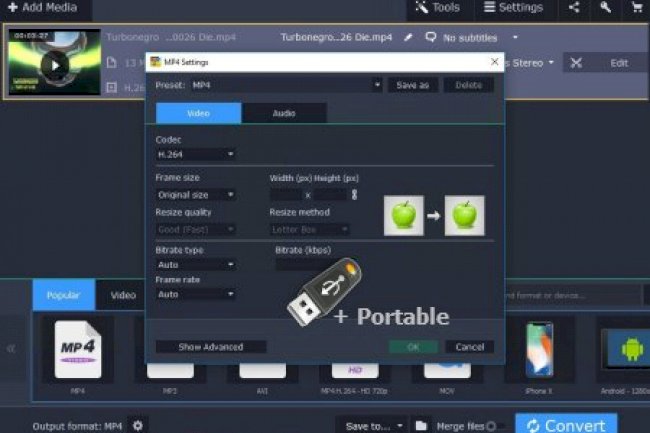Open the Codec H.264 dropdown

195,155
